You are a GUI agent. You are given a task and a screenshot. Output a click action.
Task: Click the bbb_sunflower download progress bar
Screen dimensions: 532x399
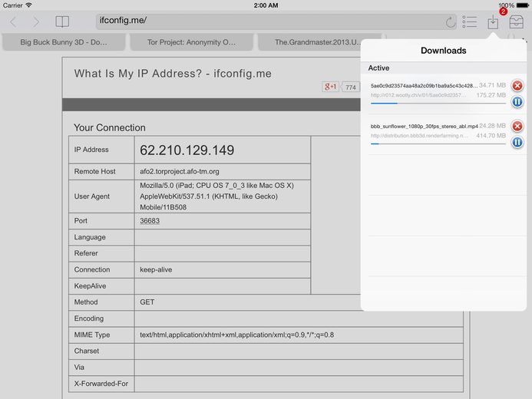click(x=438, y=143)
